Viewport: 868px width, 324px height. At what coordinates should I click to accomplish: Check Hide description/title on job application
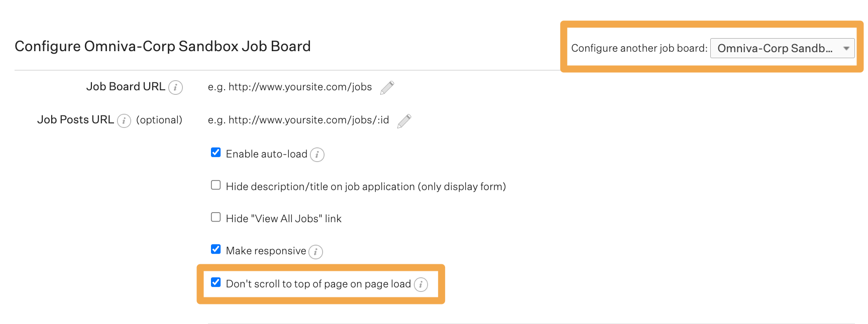coord(215,185)
